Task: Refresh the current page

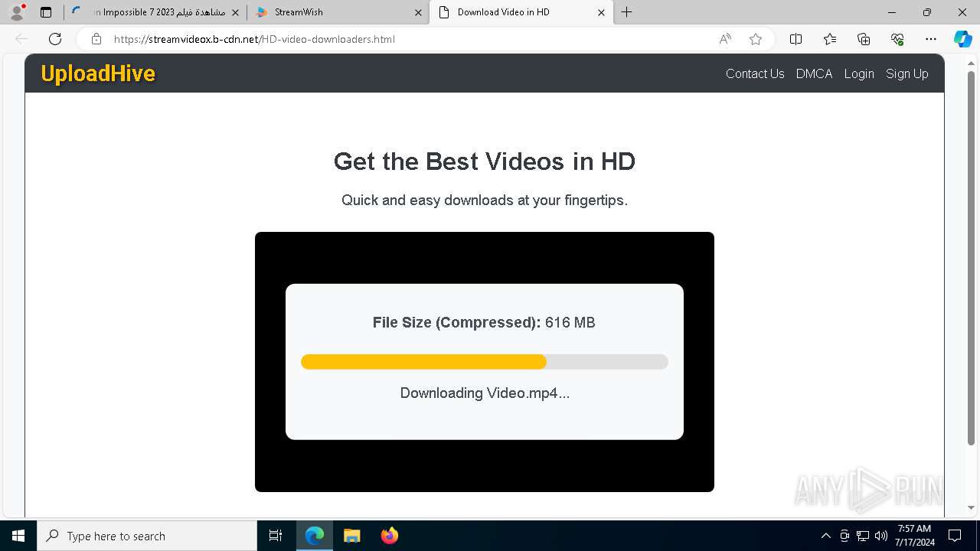Action: [x=55, y=39]
